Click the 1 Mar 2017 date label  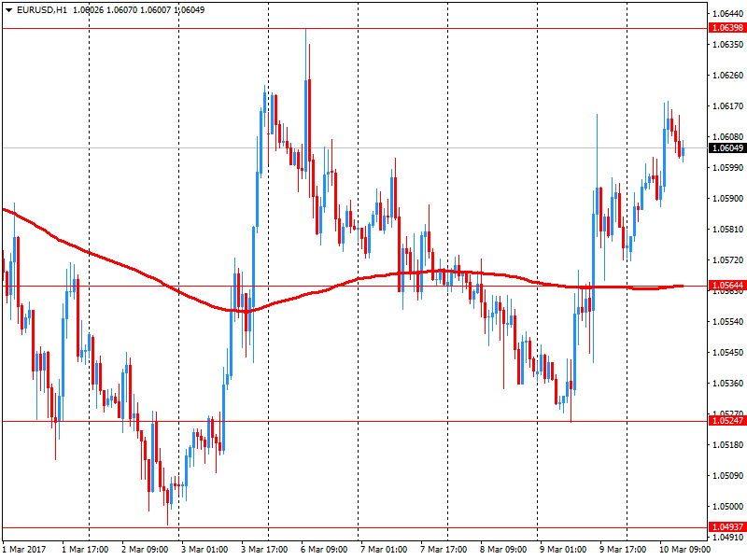(25, 549)
